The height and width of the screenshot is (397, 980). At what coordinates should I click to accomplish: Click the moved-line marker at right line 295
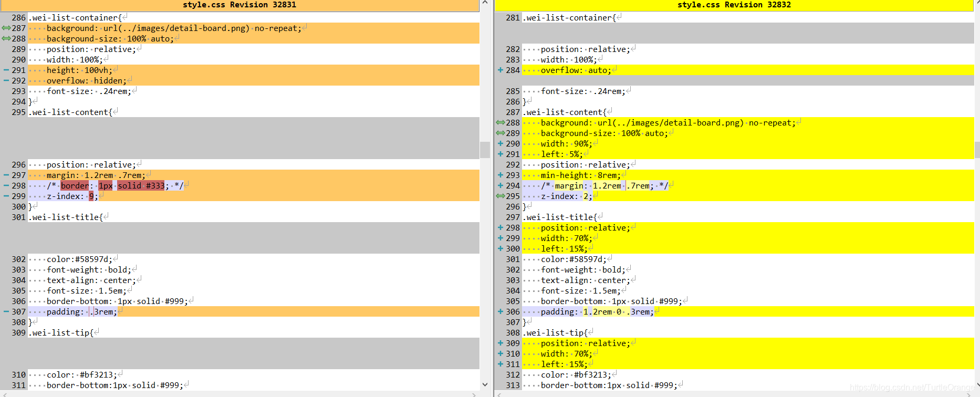tap(501, 196)
